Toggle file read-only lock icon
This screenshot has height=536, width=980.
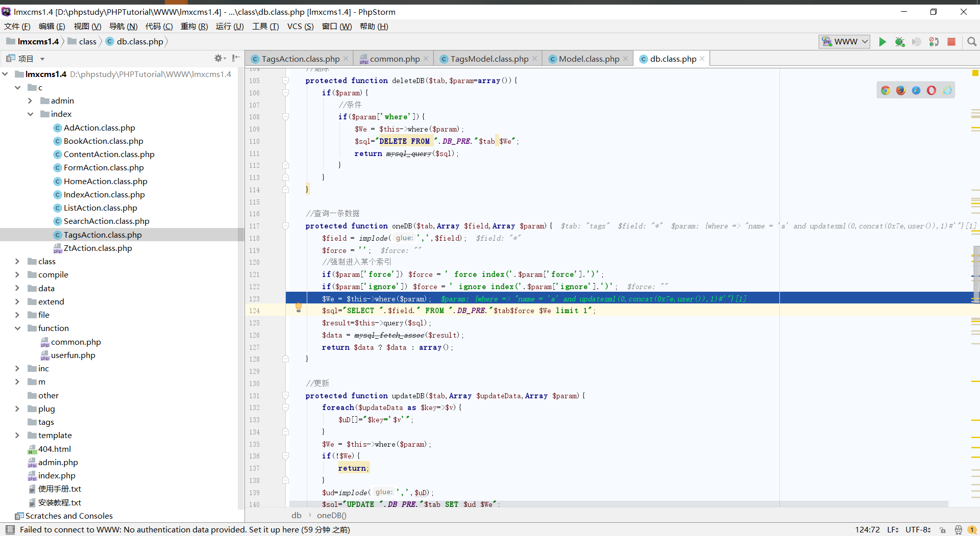943,530
